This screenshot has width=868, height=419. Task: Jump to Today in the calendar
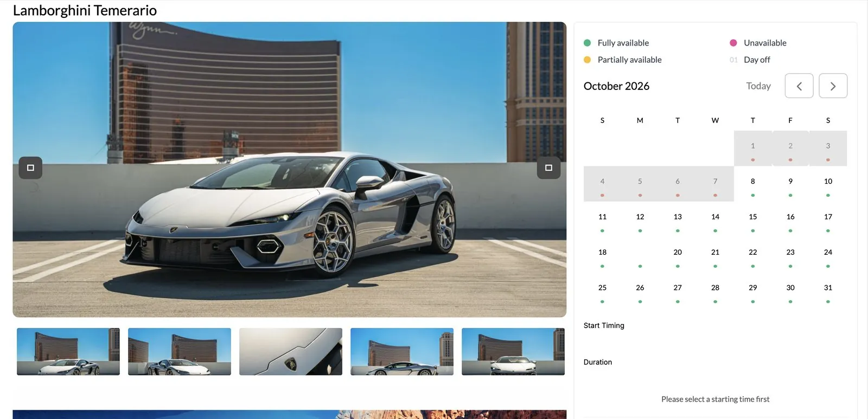(758, 86)
